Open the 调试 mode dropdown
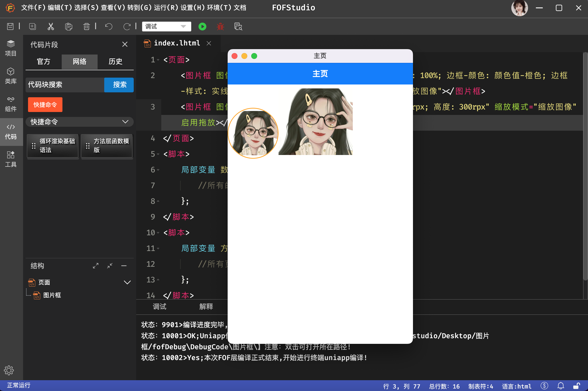Viewport: 588px width, 391px height. point(166,27)
